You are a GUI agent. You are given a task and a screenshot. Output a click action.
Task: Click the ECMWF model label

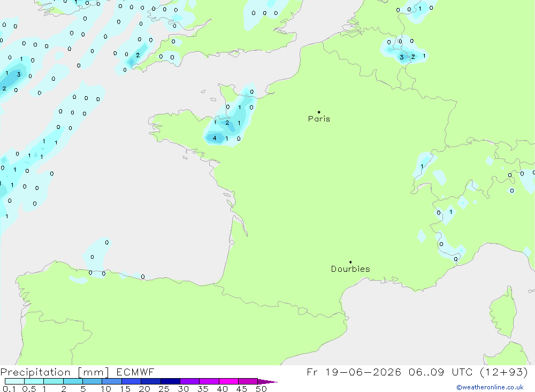[x=135, y=372]
